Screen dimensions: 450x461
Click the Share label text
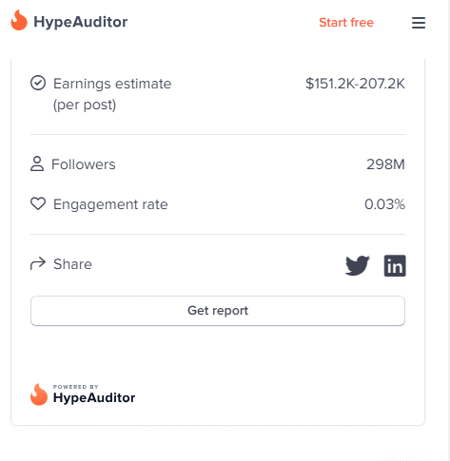[x=73, y=264]
